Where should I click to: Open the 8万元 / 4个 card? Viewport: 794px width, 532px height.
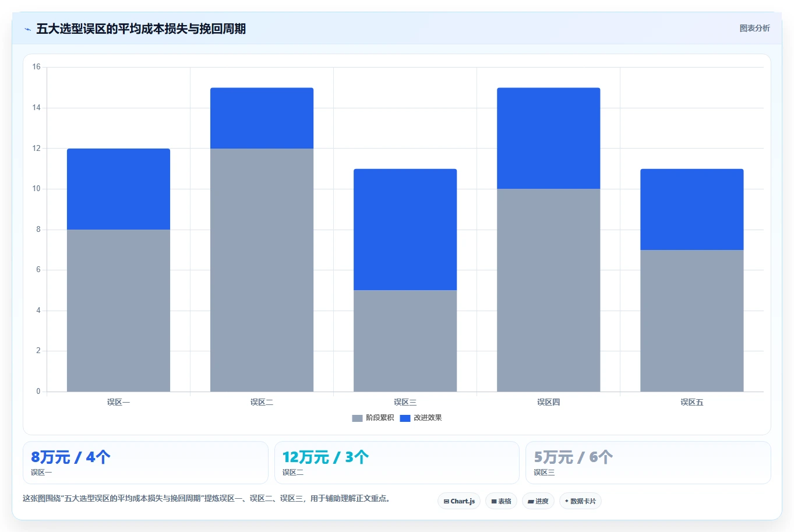coord(146,463)
